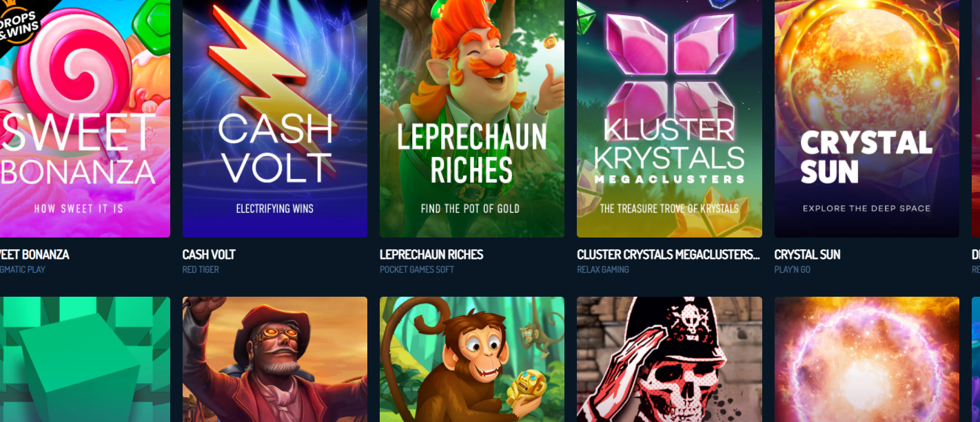Select the glowing fire ring game thumbnail
The image size is (980, 422).
tap(867, 359)
